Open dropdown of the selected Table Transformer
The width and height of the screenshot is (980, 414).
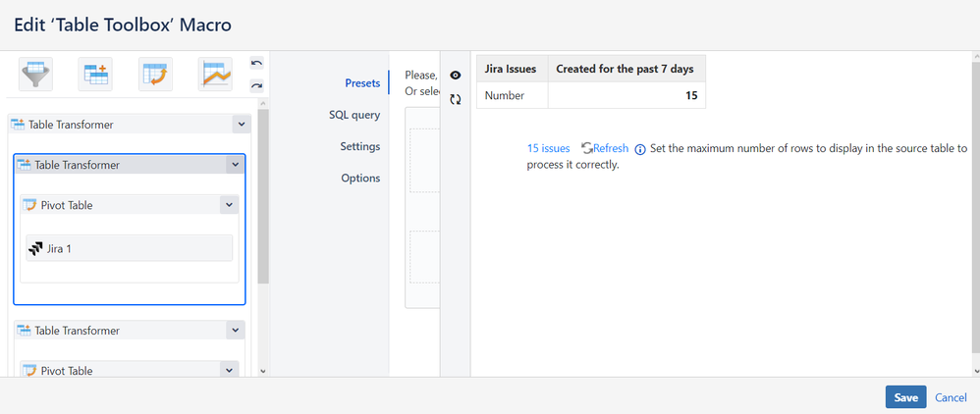235,165
